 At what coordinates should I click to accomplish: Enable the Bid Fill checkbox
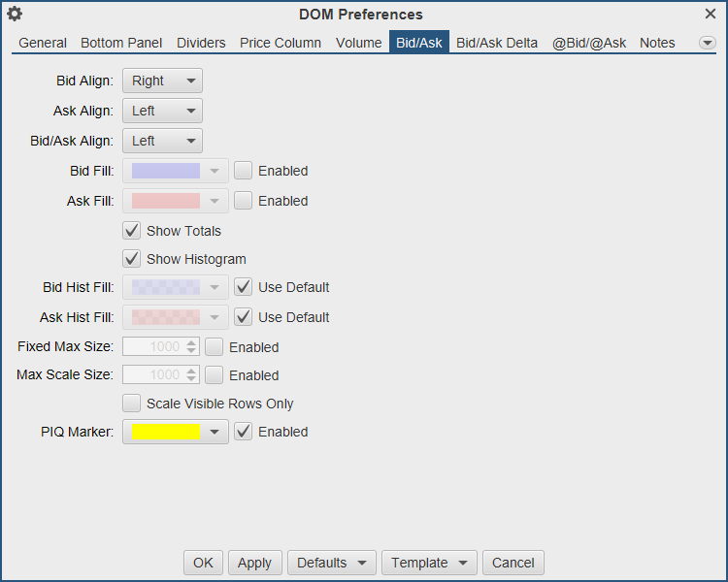point(244,171)
